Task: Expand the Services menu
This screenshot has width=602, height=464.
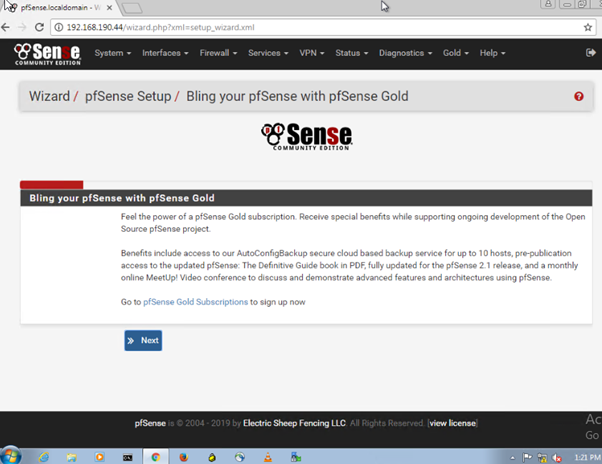Action: (268, 53)
